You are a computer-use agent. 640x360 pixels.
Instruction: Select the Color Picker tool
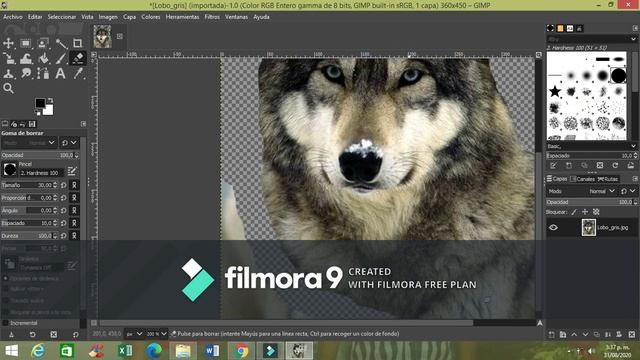click(78, 73)
